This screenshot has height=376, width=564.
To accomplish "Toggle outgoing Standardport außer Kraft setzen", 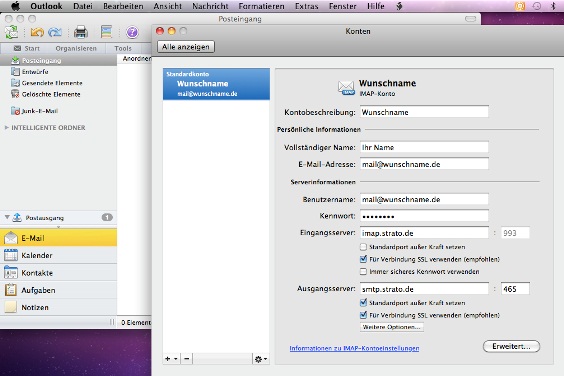I will pos(363,303).
